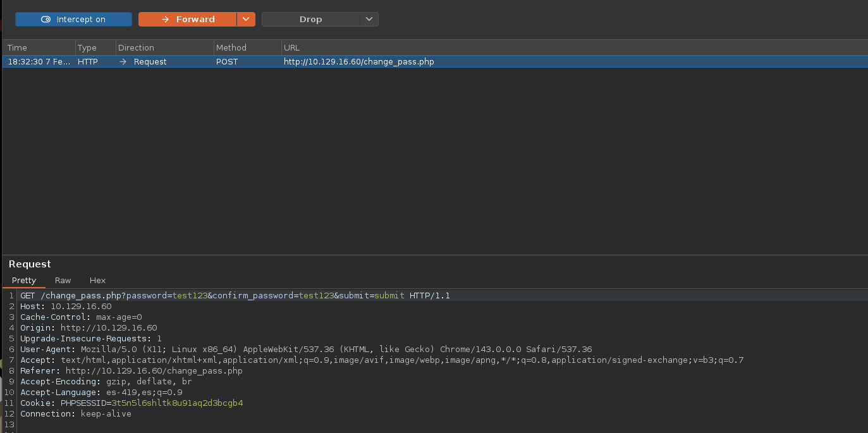Click the User-Agent header line
868x433 pixels.
coord(306,350)
